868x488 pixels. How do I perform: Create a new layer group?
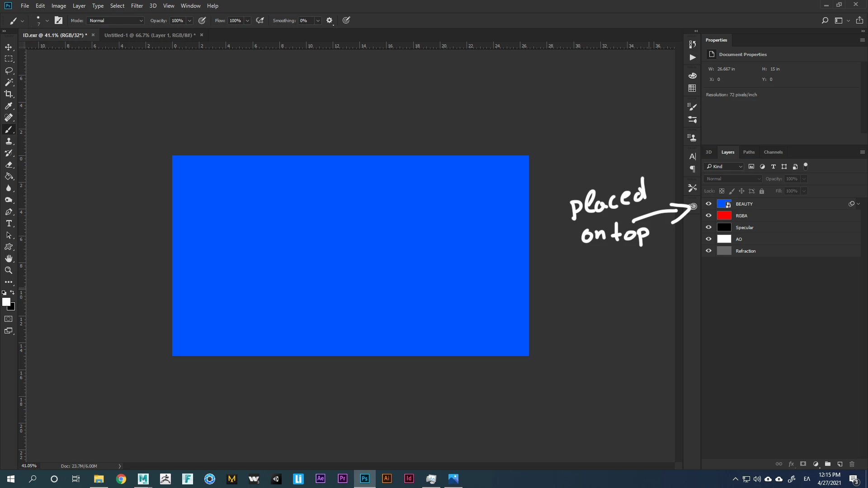click(x=827, y=464)
